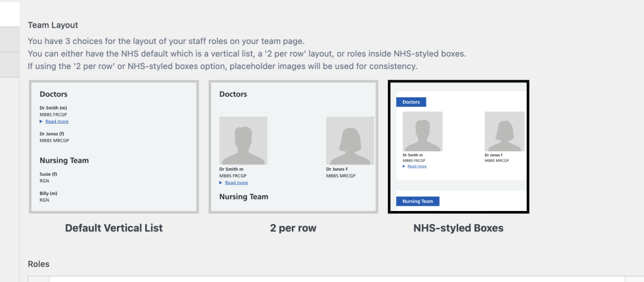Click the blue Nursing Team label in NHS-styled preview
This screenshot has width=644, height=282.
click(418, 201)
